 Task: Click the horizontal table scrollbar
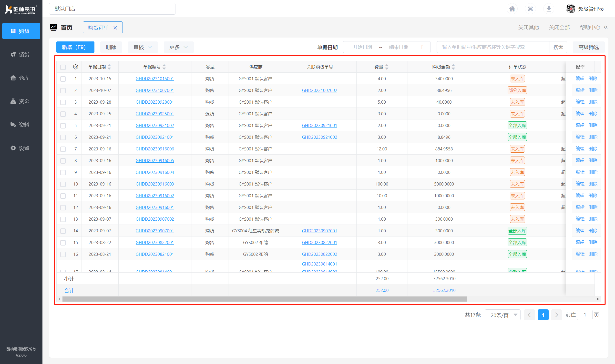click(265, 299)
